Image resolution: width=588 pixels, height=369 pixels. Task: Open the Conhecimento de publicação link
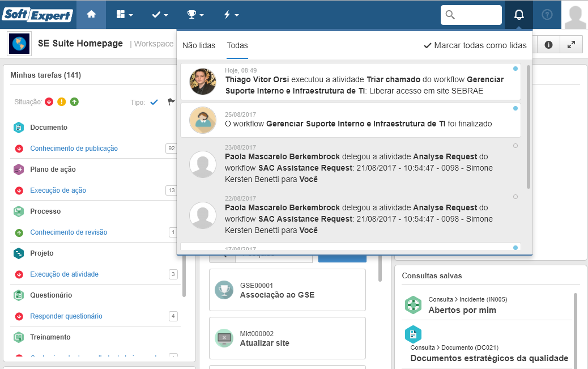(74, 149)
